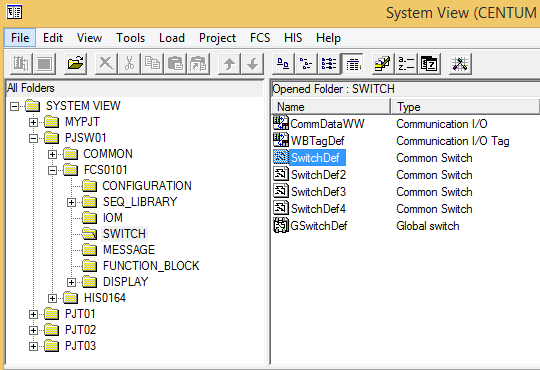This screenshot has width=540, height=370.
Task: Click the a-z sort toolbar icon
Action: tap(406, 64)
